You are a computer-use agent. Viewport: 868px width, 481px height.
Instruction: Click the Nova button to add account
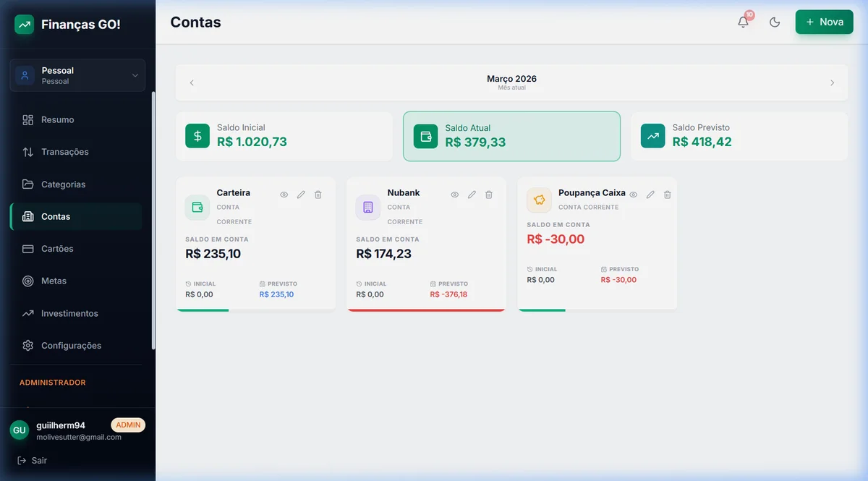click(824, 22)
